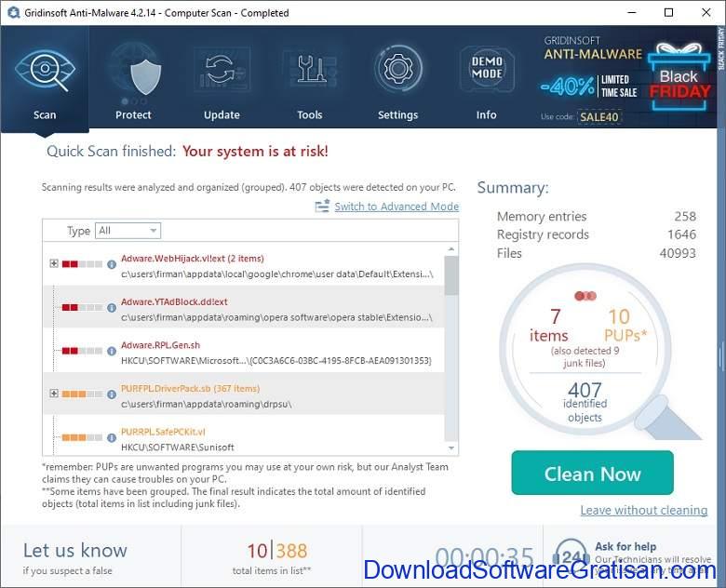Click the Ask for help panel

click(630, 555)
